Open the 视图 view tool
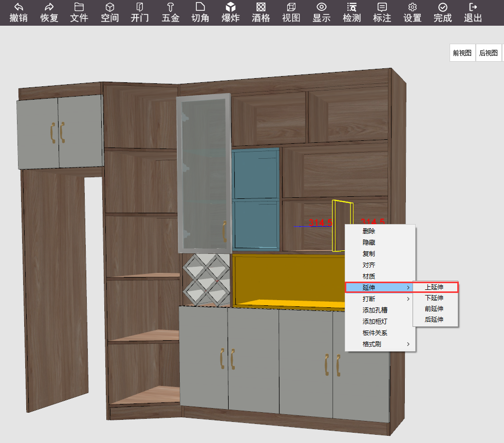504x443 pixels. coord(291,12)
